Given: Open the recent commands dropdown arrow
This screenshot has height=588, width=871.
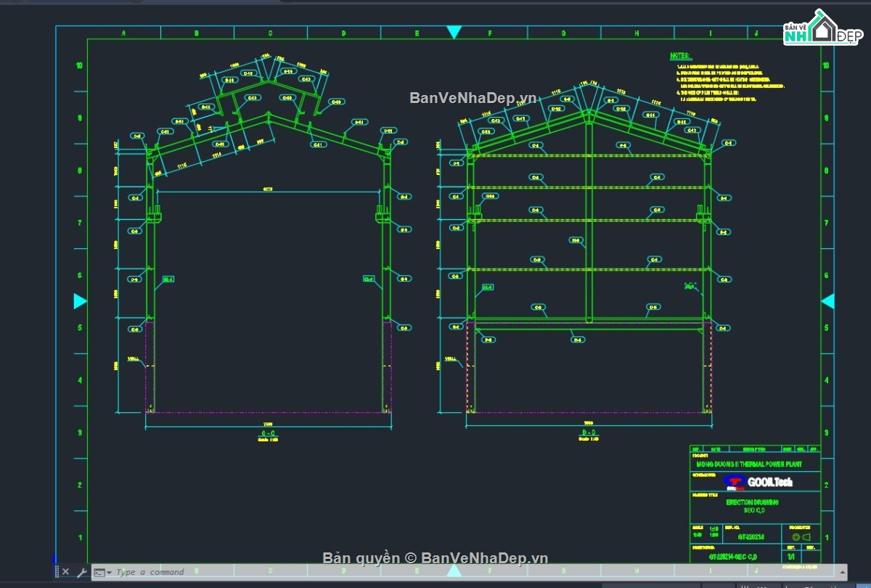Looking at the screenshot, I should point(107,571).
